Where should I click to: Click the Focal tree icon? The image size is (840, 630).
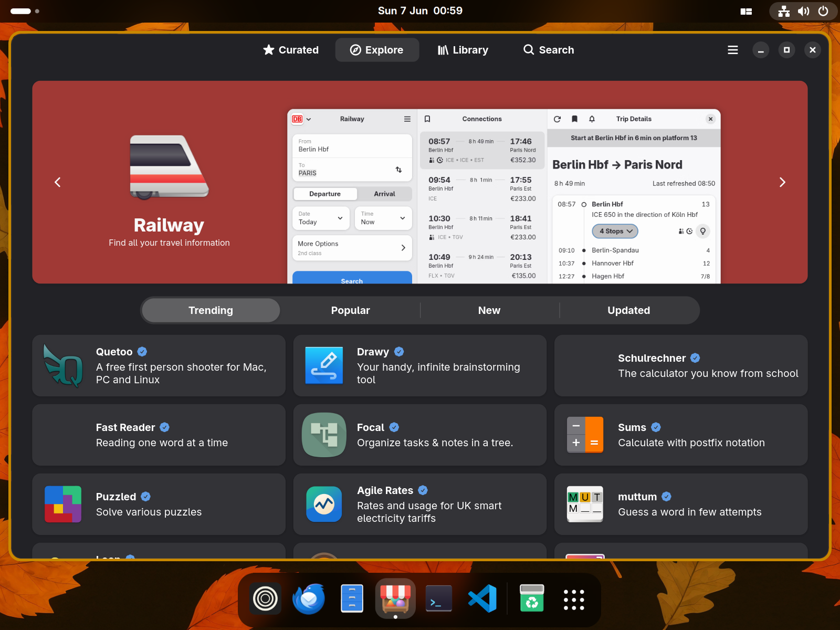pos(324,435)
